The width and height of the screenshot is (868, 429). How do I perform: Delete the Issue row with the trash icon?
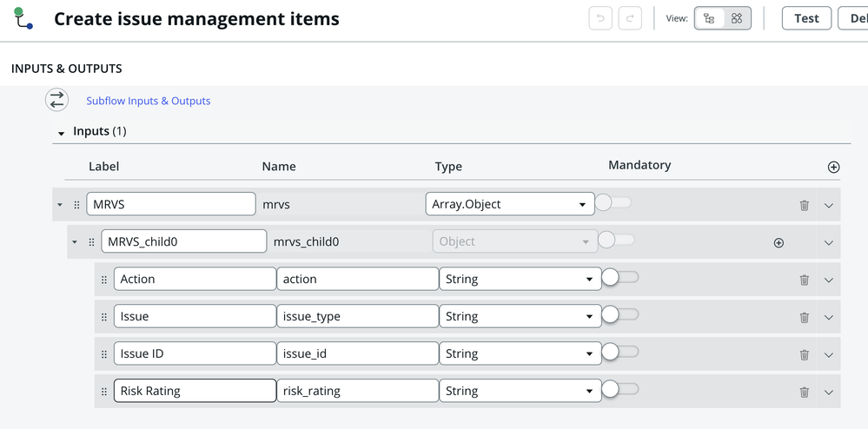tap(805, 318)
